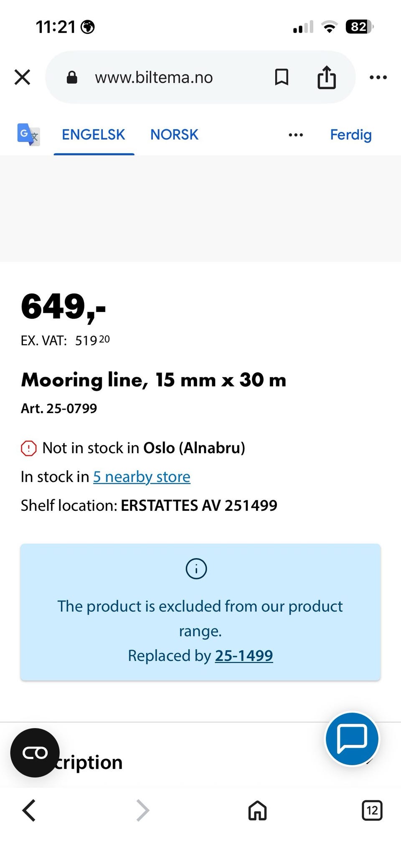Switch translation to NORSK tab

tap(174, 135)
